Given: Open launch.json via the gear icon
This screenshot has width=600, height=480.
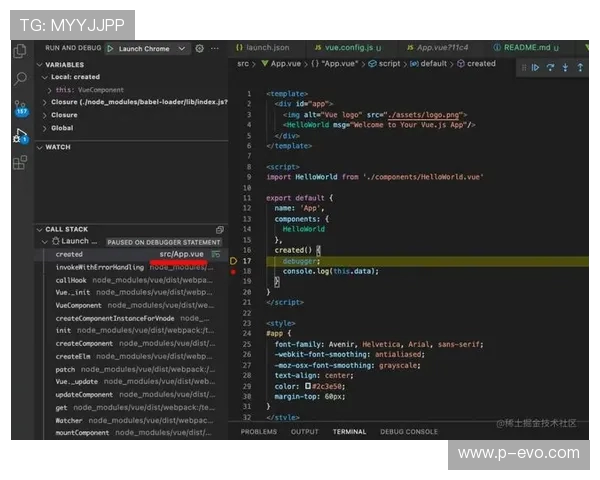Looking at the screenshot, I should [x=200, y=48].
